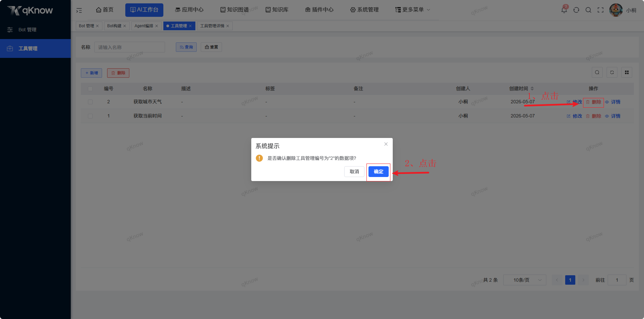Select page 1 in pagination
Image resolution: width=644 pixels, height=319 pixels.
570,280
